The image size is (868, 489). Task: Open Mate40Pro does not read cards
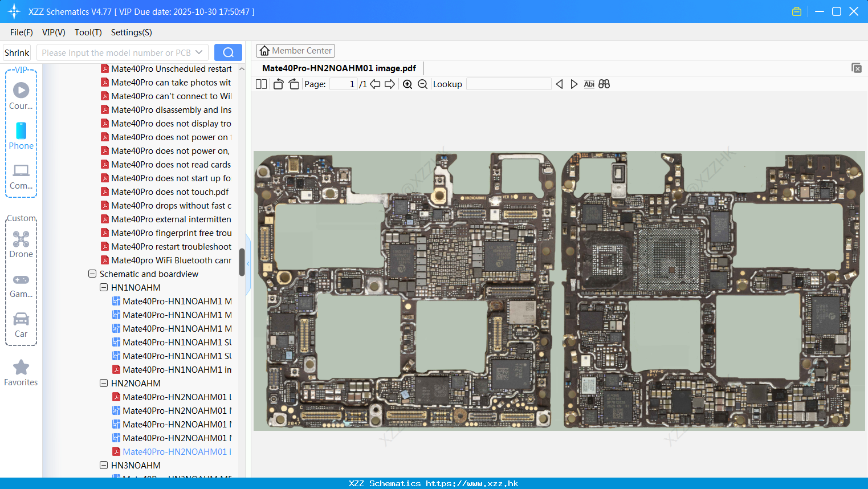(x=166, y=164)
